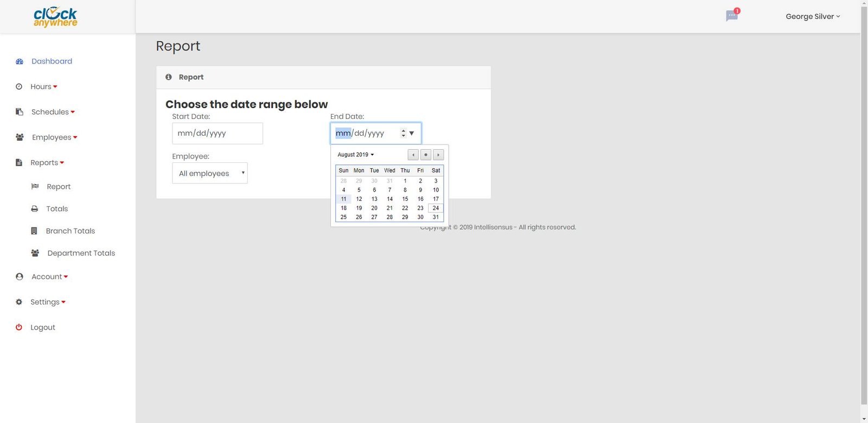Expand the August 2019 month selector
The image size is (868, 423).
coord(355,155)
